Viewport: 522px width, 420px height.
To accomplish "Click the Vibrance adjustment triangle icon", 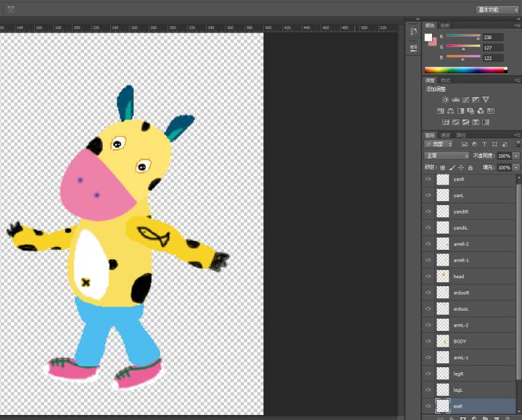I will [486, 99].
